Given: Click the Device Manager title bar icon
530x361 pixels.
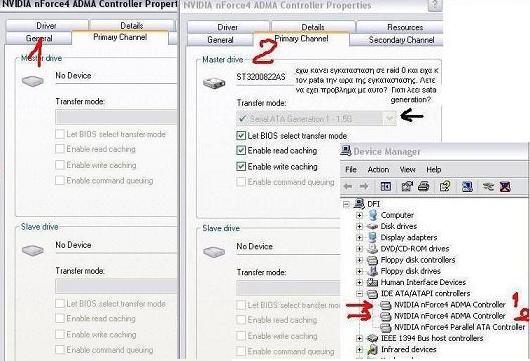Looking at the screenshot, I should (x=346, y=151).
